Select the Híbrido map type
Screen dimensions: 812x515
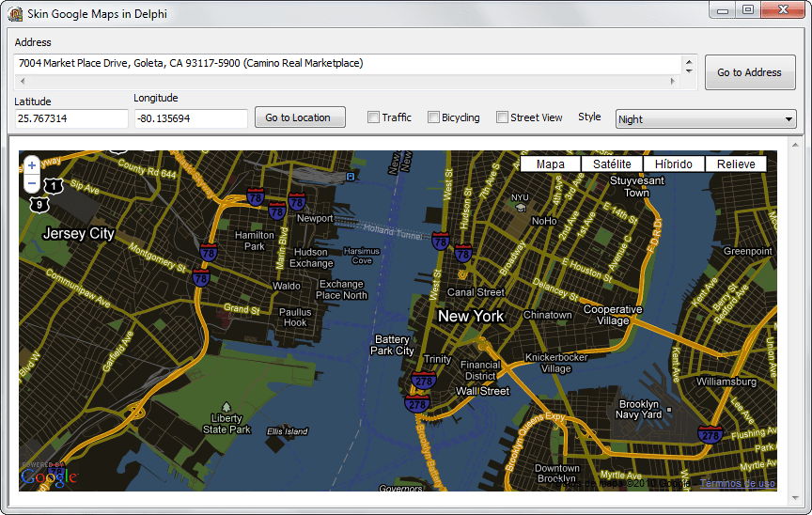pyautogui.click(x=674, y=164)
